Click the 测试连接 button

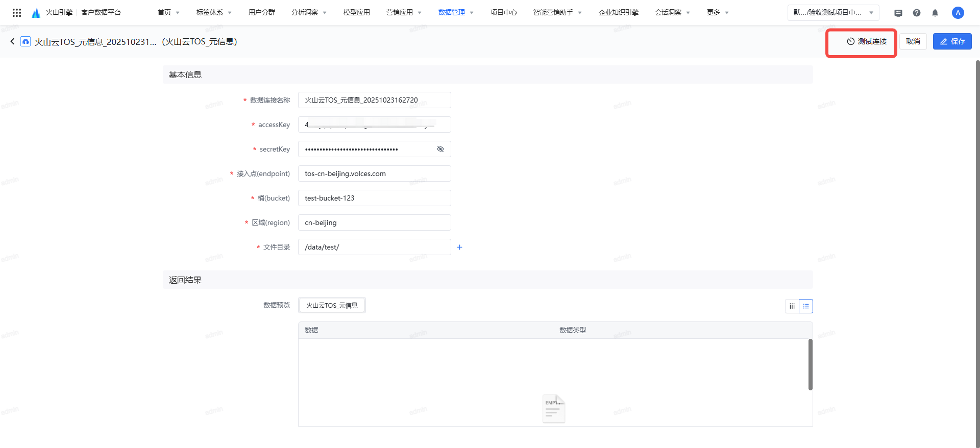point(867,41)
